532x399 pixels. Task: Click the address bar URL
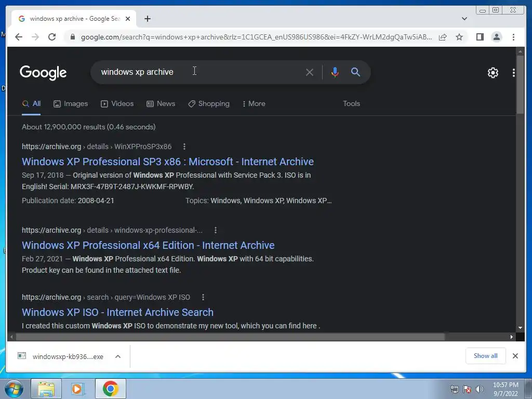point(256,37)
